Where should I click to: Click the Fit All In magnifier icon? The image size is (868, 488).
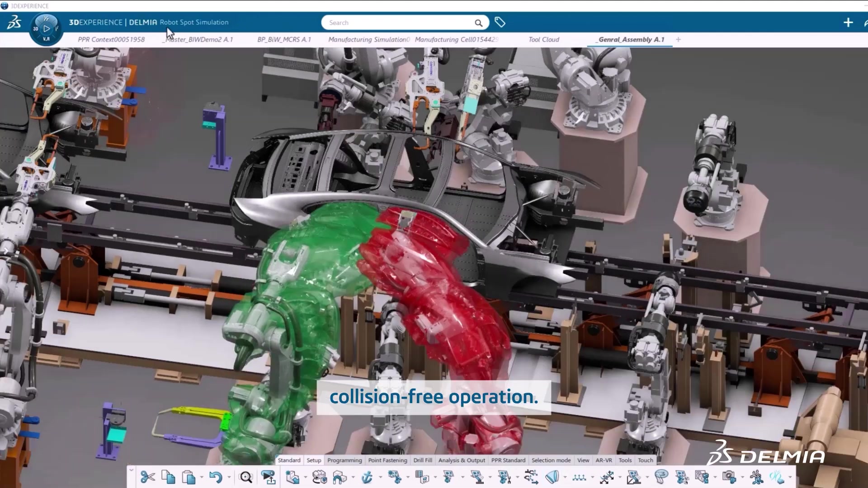click(x=246, y=477)
